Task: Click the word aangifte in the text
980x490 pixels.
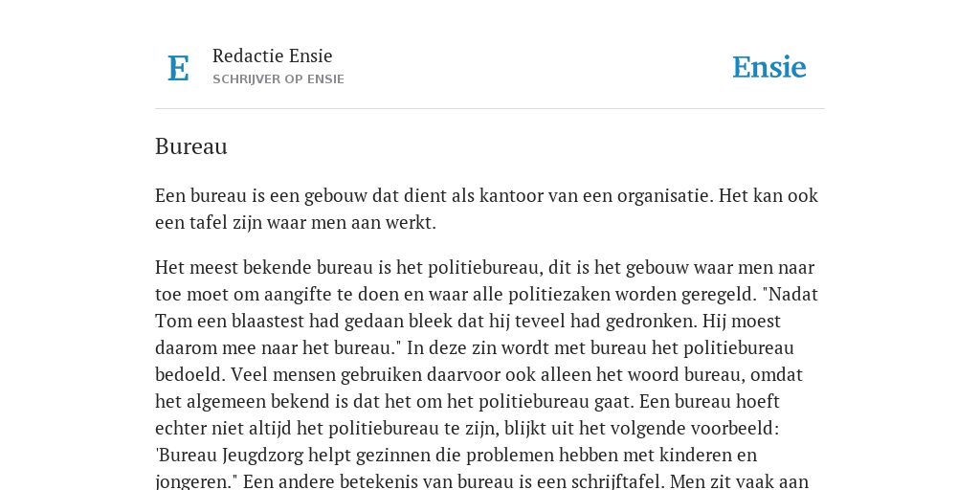Action: (295, 295)
